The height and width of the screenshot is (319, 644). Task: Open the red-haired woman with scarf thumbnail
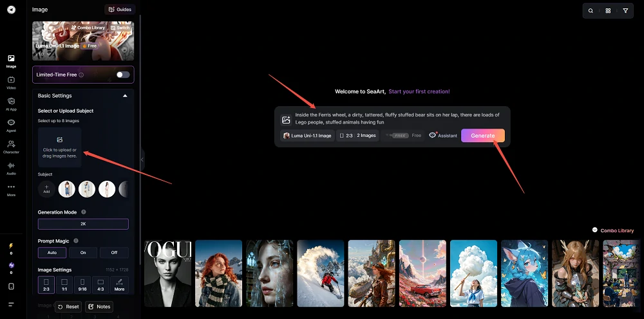218,273
